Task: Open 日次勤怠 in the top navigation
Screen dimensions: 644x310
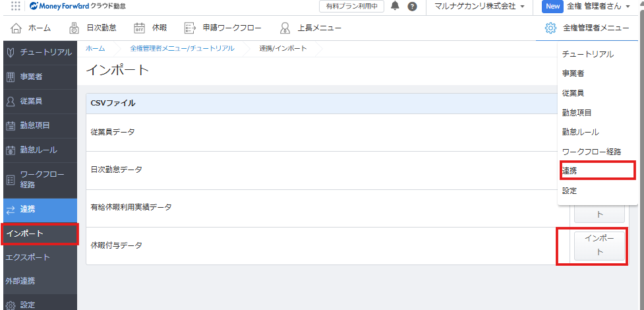Action: [93, 28]
